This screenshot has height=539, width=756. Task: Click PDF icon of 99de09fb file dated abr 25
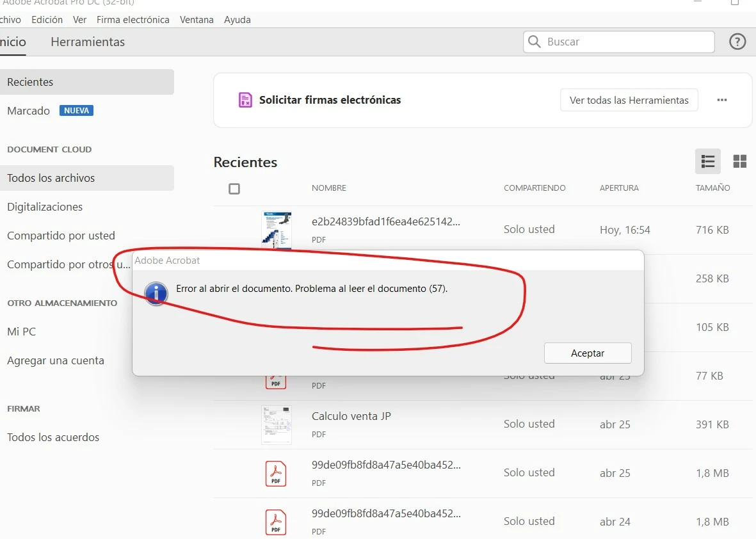pyautogui.click(x=276, y=474)
